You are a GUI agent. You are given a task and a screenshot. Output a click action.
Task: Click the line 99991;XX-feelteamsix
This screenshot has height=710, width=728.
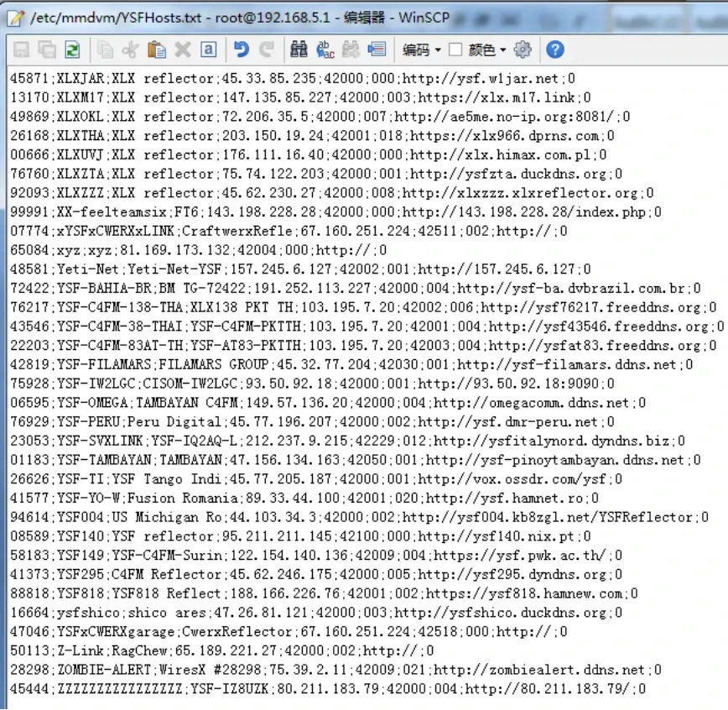click(335, 211)
